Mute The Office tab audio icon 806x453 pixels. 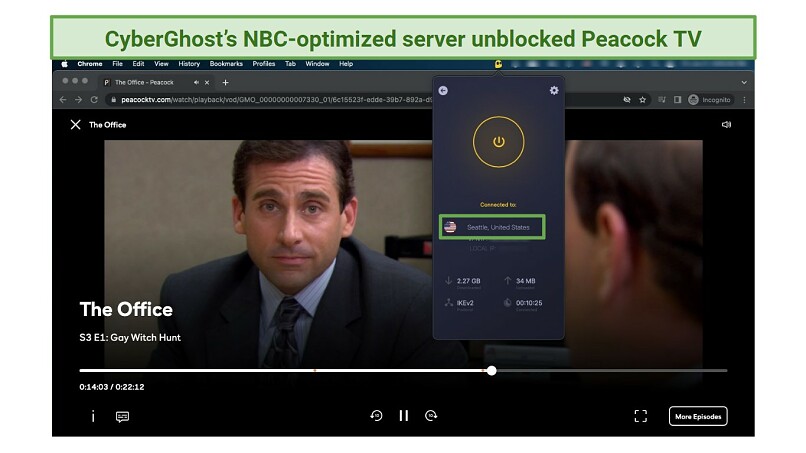coord(196,82)
